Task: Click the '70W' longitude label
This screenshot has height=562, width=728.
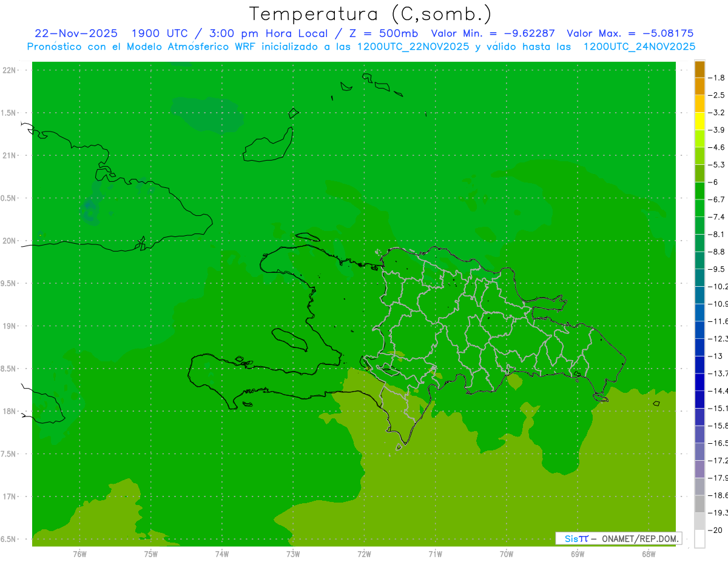Action: click(507, 554)
